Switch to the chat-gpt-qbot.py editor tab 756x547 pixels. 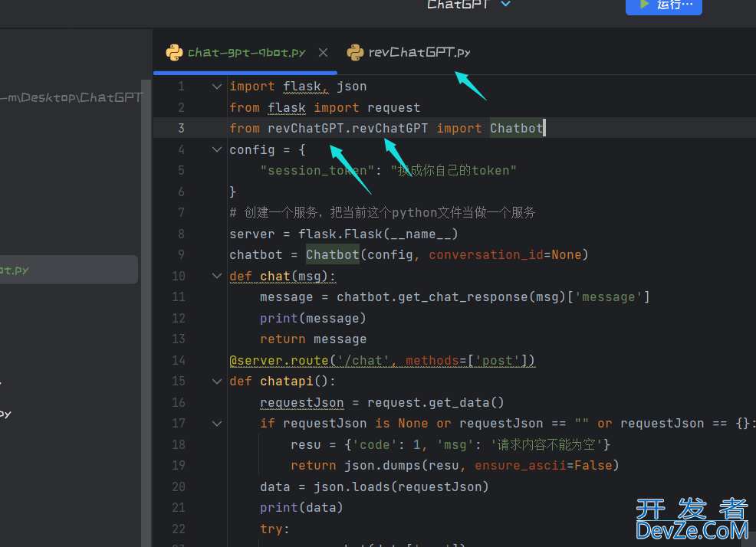pos(246,52)
